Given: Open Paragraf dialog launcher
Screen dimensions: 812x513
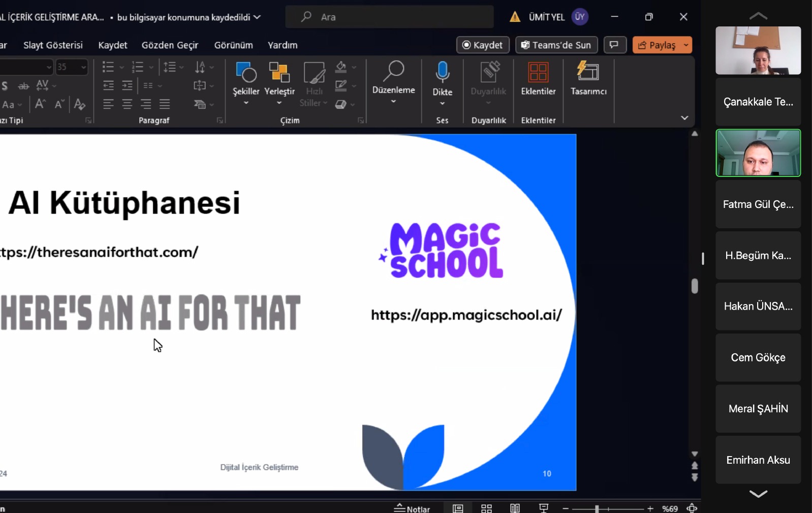Looking at the screenshot, I should tap(220, 120).
